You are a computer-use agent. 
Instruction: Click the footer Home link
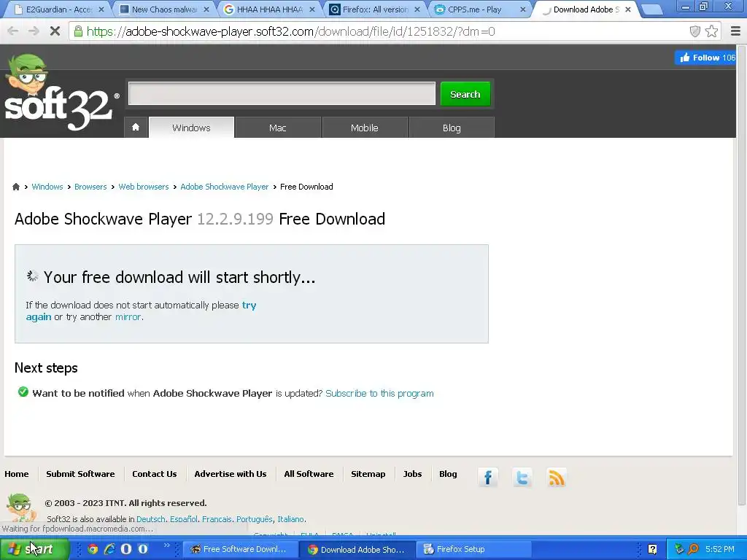pos(17,474)
